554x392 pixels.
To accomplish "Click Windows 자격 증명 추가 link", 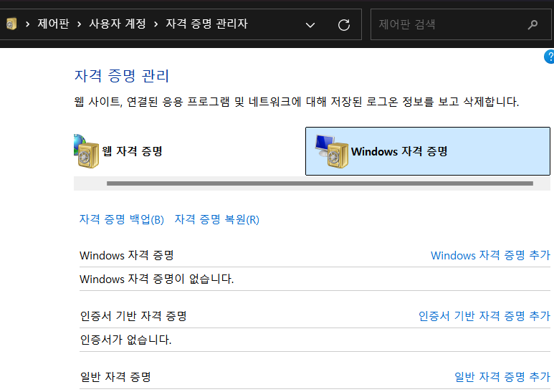I will (x=490, y=255).
